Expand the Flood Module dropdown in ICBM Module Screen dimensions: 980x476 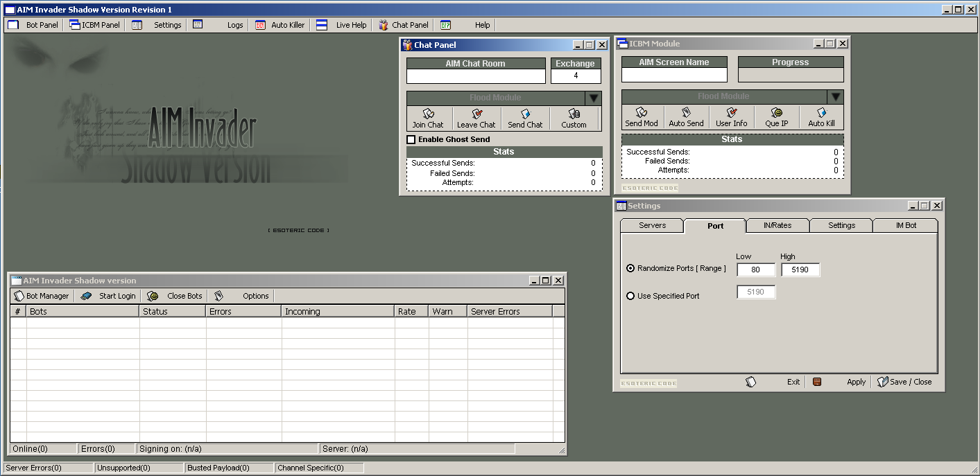coord(836,96)
